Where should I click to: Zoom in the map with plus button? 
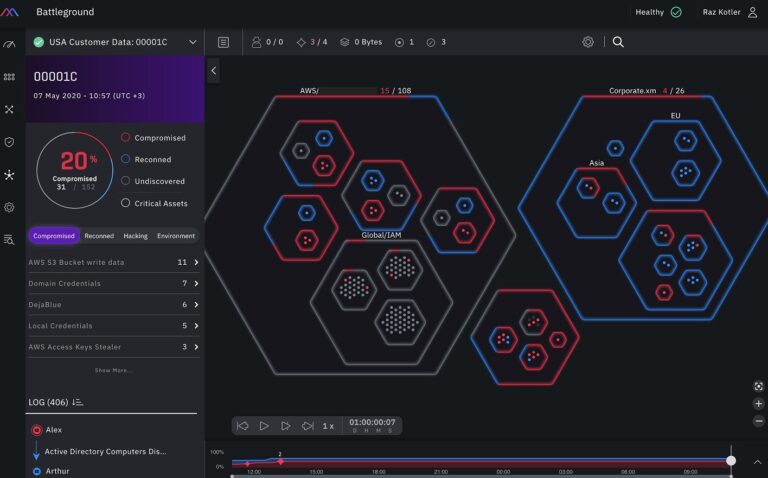[x=758, y=404]
